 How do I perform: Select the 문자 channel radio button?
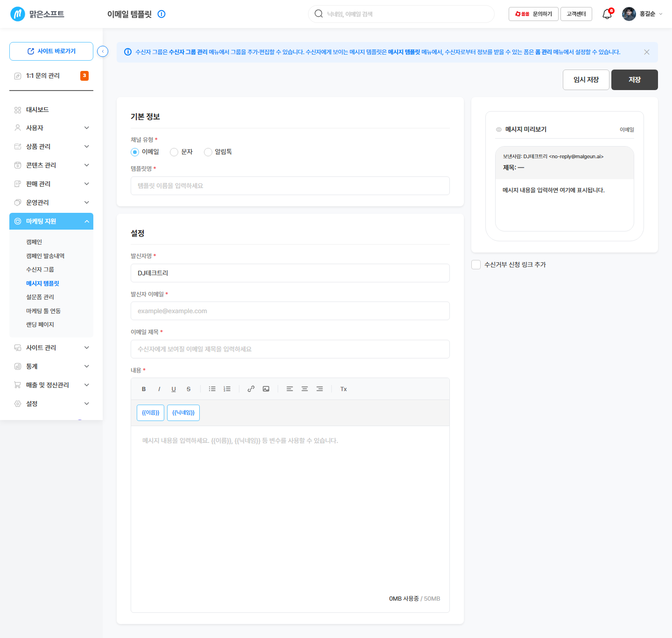pyautogui.click(x=174, y=152)
